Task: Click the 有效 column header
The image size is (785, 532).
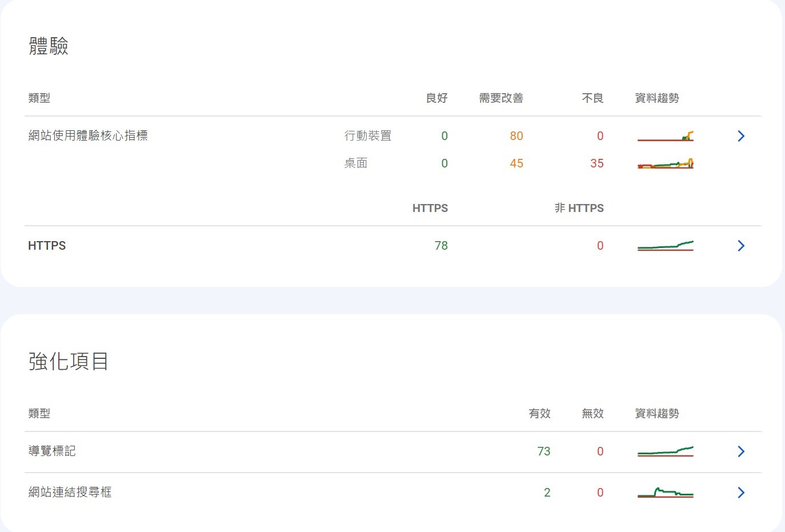Action: (x=540, y=414)
